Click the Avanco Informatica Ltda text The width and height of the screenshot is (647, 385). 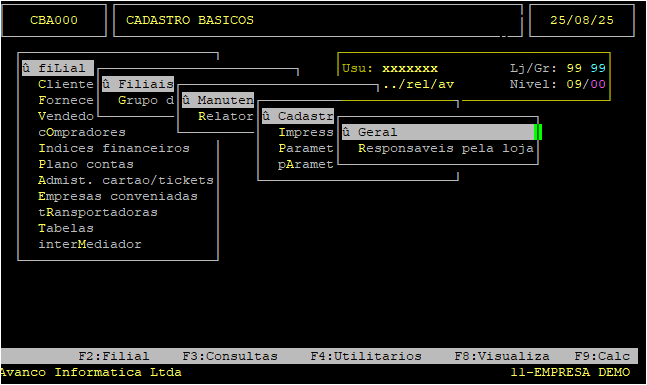pos(91,372)
